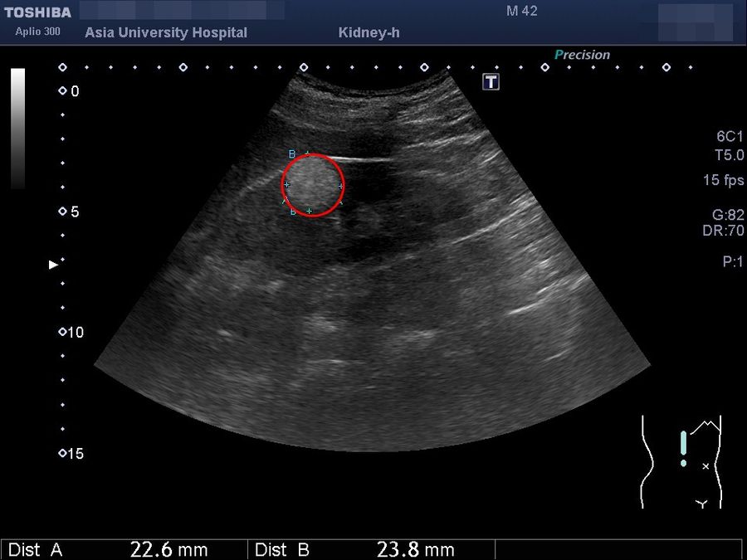
Task: Click the TOSHIBA logo
Action: point(37,12)
